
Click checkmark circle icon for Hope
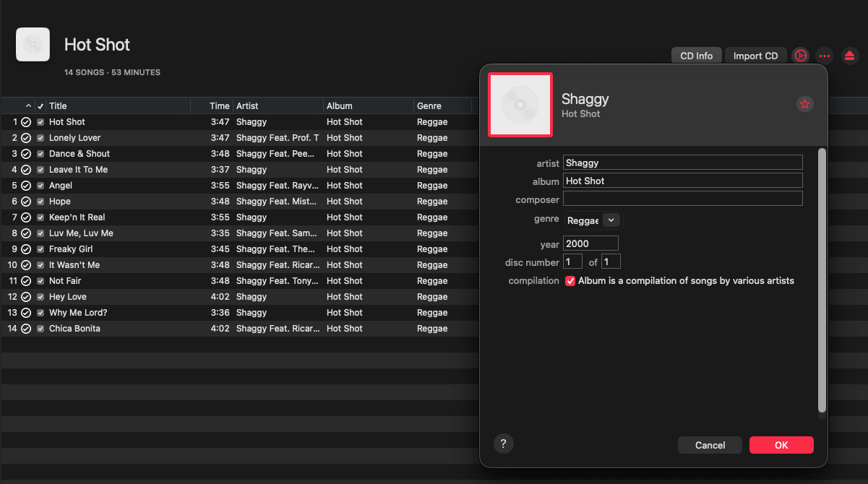26,202
